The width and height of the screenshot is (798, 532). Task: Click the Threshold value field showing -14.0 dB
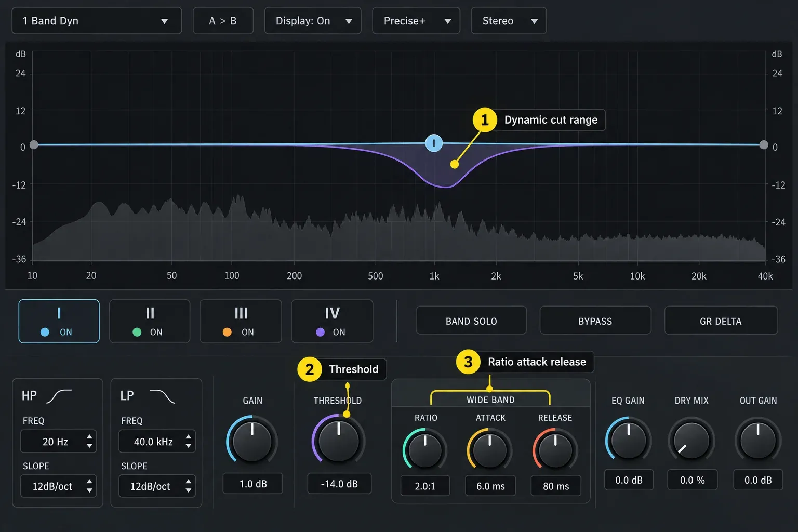pos(339,484)
